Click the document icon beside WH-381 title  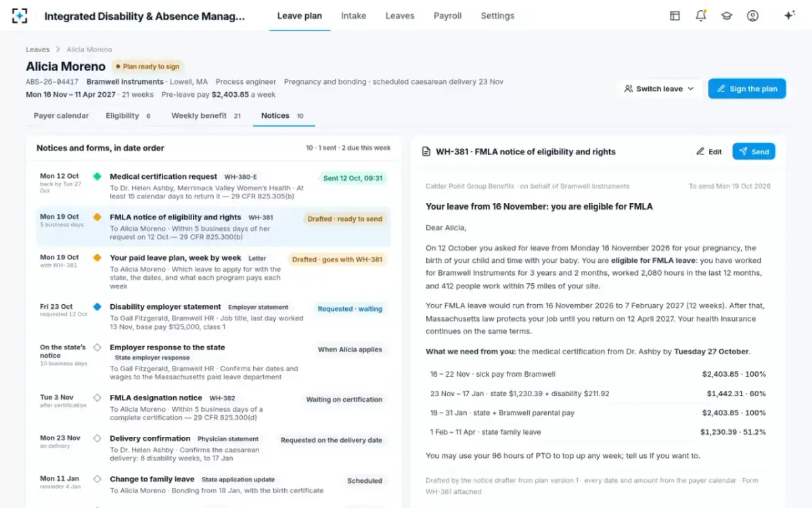click(426, 152)
